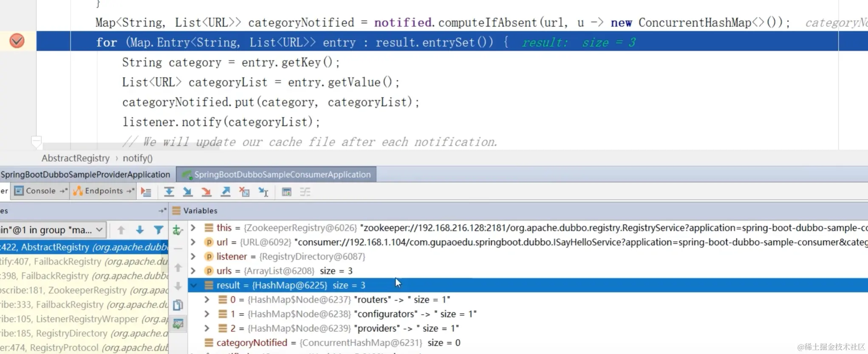
Task: Click the Force Step Into red arrow icon
Action: 206,192
